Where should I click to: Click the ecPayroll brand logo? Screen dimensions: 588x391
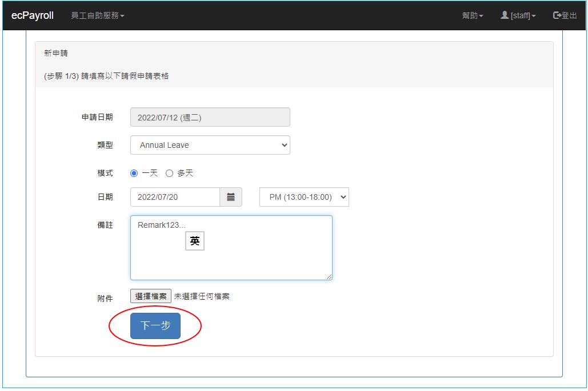click(32, 15)
